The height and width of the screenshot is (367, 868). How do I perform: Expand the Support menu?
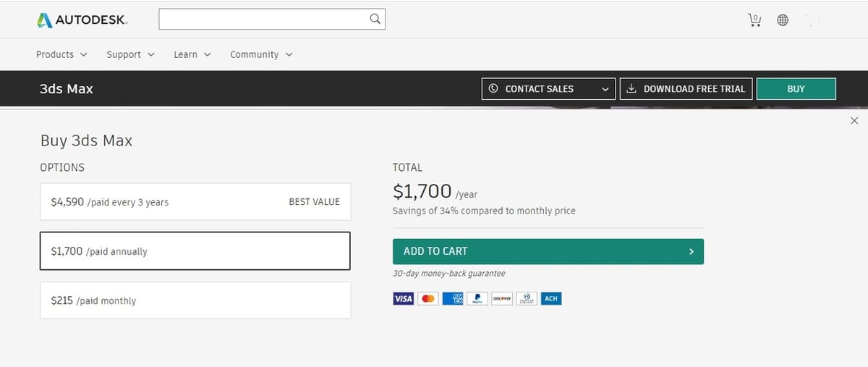130,54
